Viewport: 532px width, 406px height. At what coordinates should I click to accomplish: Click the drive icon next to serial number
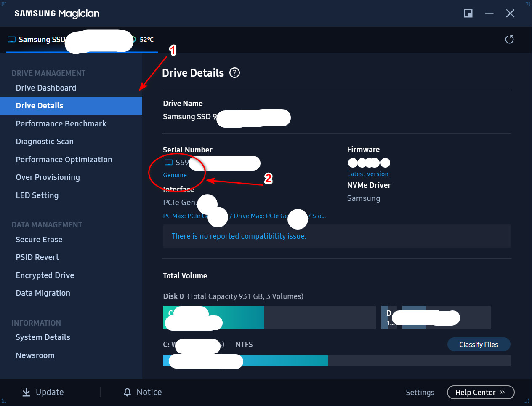(x=168, y=163)
